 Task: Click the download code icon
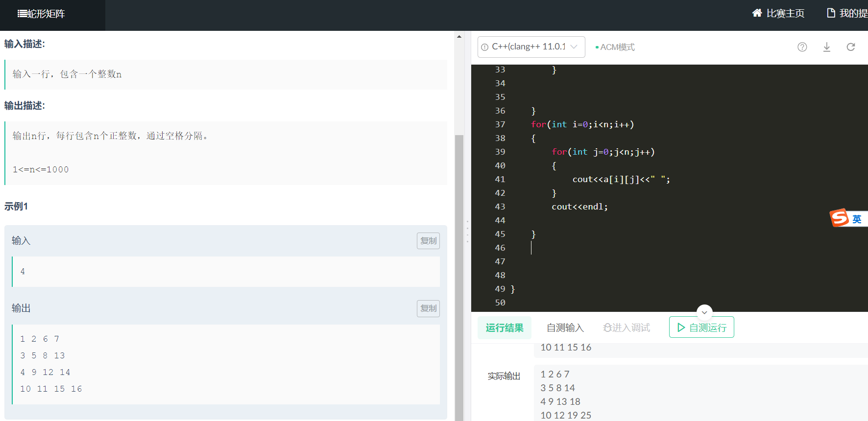click(x=827, y=47)
